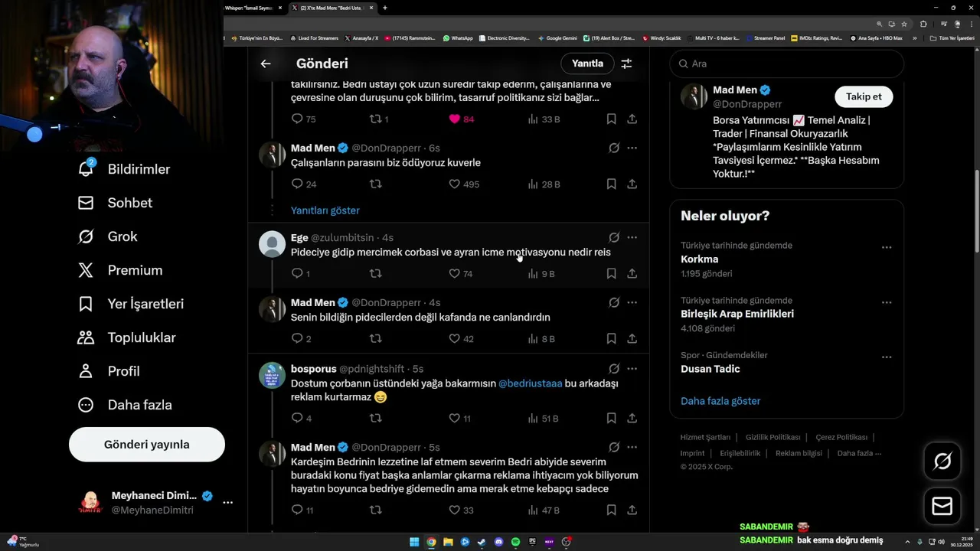Screen dimensions: 980x551
Task: Show more trends via Daha fazla göster
Action: click(720, 401)
